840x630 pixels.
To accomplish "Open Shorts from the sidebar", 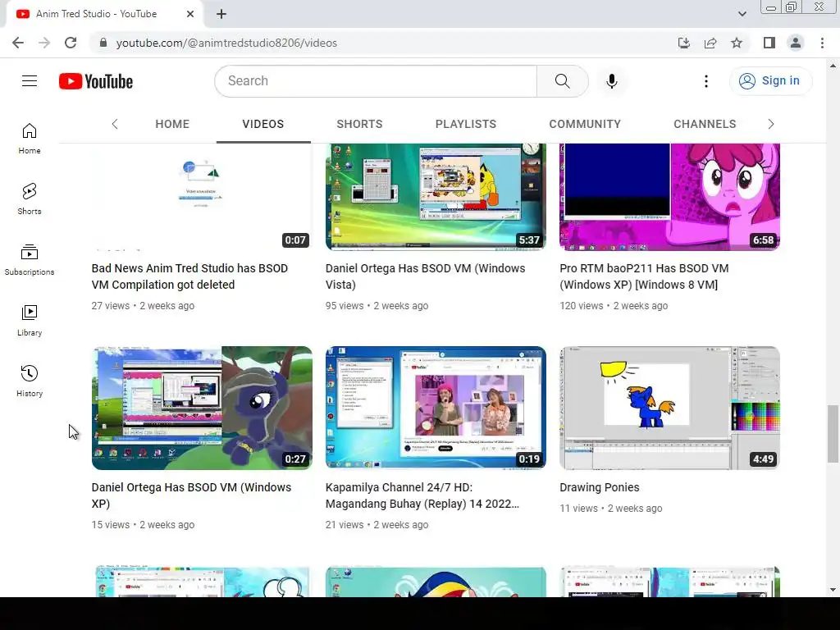I will [30, 199].
